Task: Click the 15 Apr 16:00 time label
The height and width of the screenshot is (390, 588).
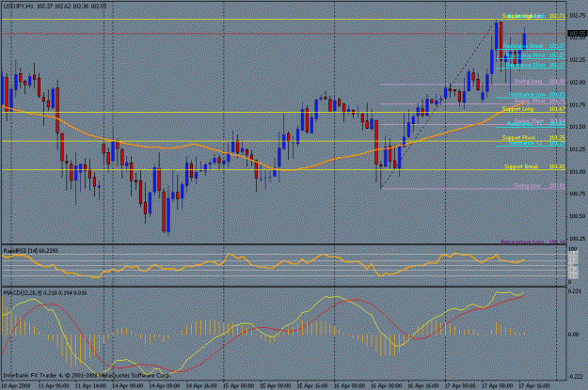Action: click(312, 385)
